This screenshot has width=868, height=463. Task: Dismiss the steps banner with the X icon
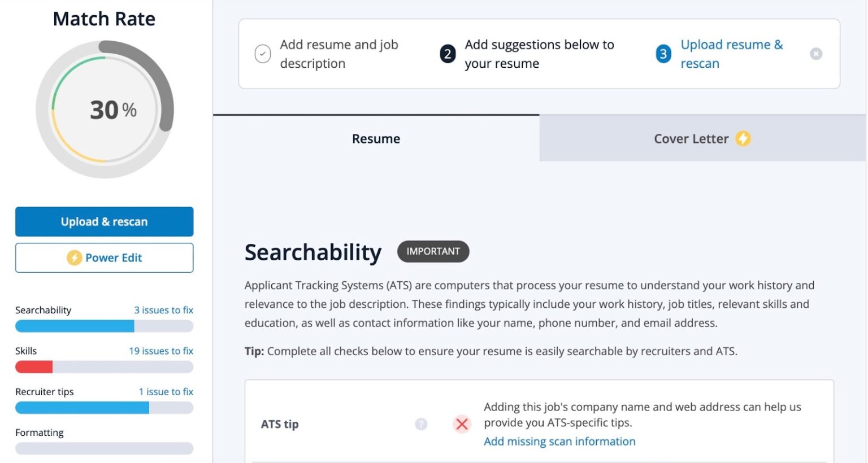click(x=815, y=54)
